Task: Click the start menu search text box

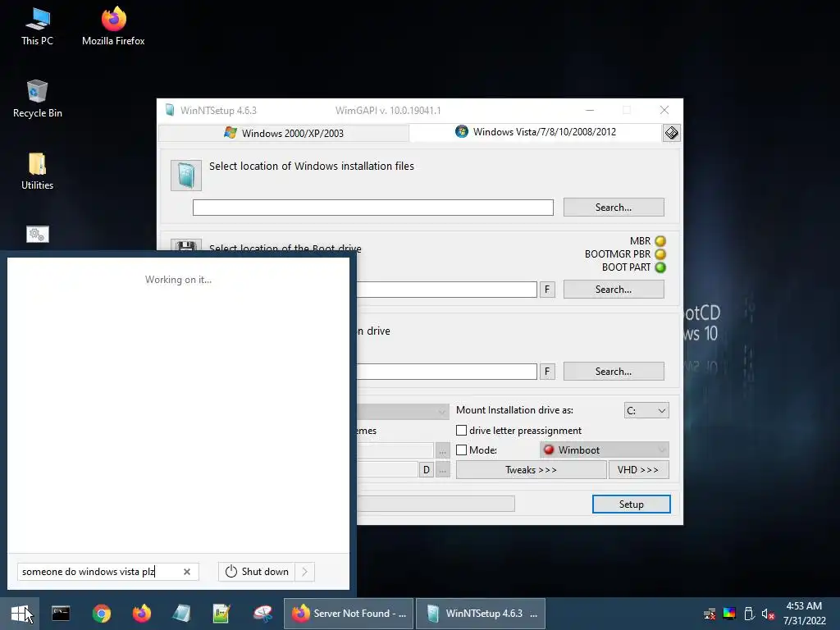Action: tap(107, 572)
